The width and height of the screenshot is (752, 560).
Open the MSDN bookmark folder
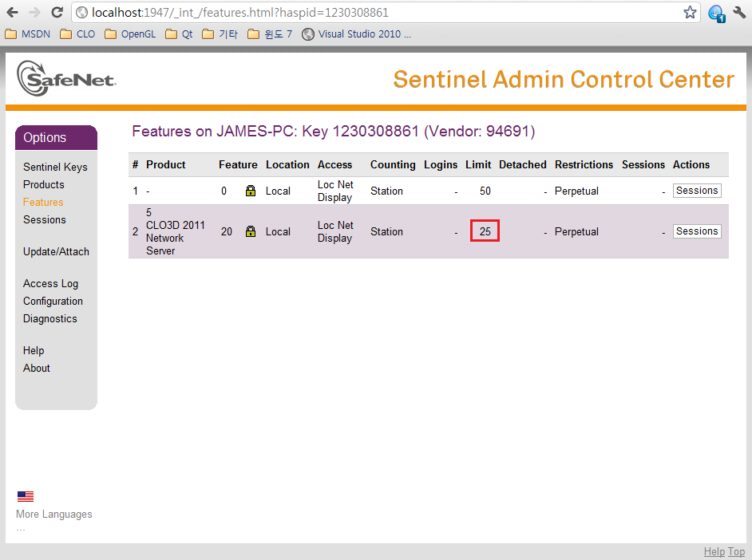point(28,34)
